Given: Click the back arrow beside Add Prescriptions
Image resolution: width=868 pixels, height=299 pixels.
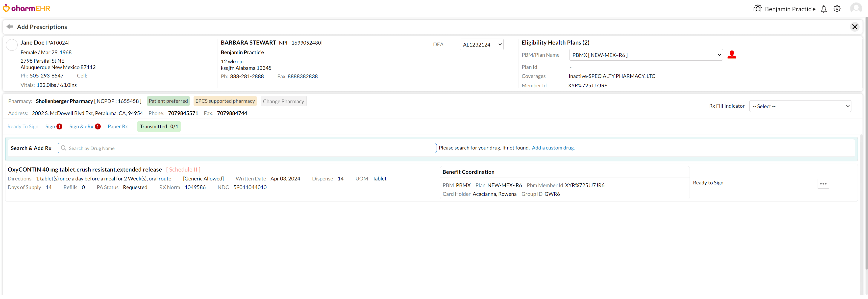Looking at the screenshot, I should 10,27.
